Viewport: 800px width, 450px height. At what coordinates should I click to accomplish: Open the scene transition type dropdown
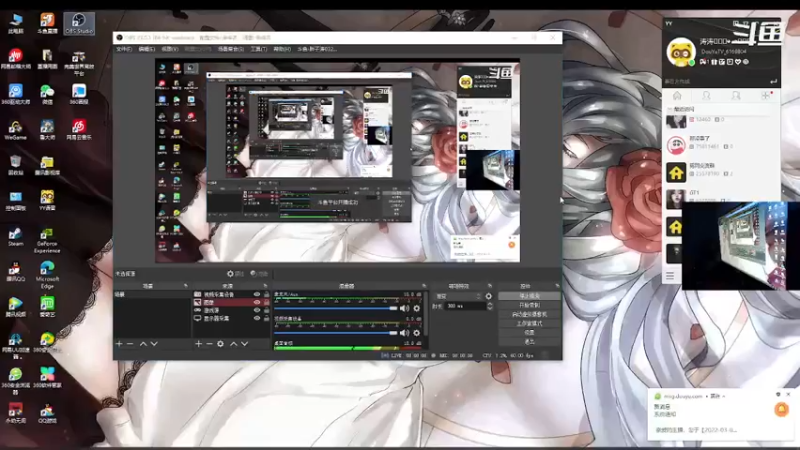458,296
